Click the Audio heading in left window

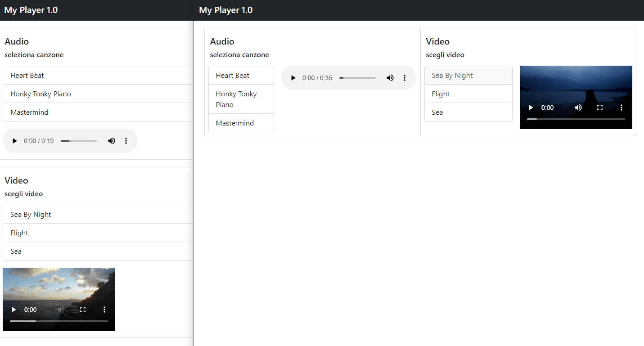(x=17, y=41)
